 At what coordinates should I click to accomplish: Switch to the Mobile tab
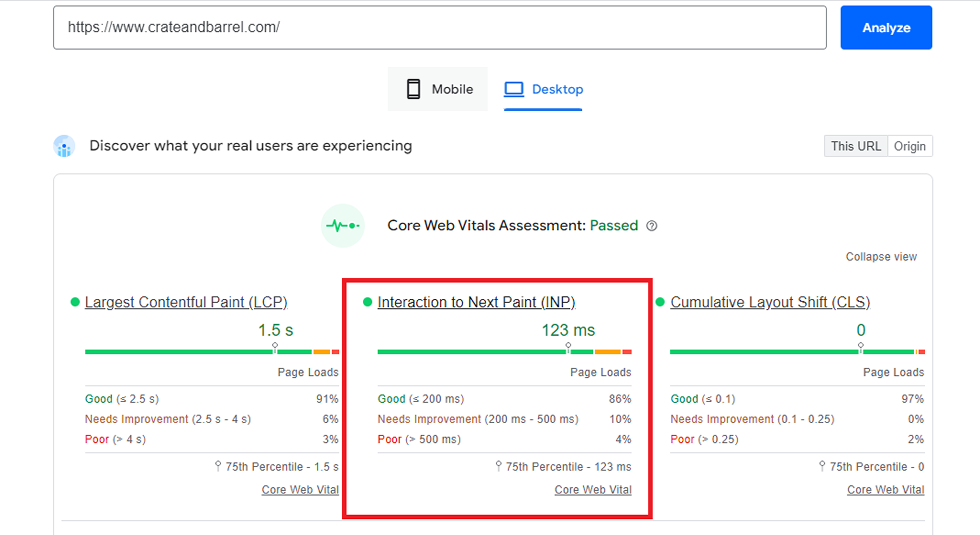(438, 89)
